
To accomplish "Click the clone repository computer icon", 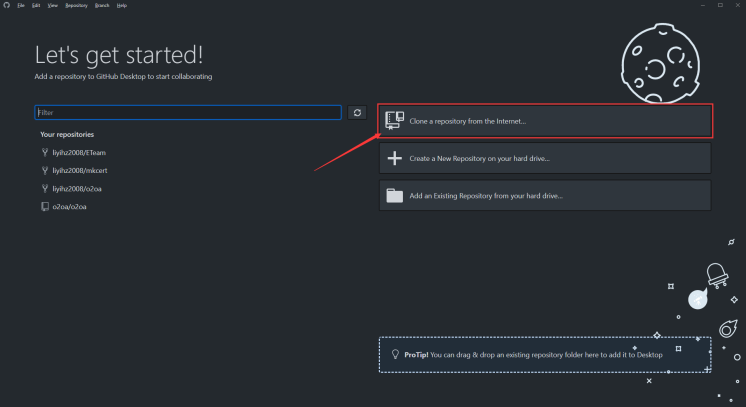I will pyautogui.click(x=394, y=120).
